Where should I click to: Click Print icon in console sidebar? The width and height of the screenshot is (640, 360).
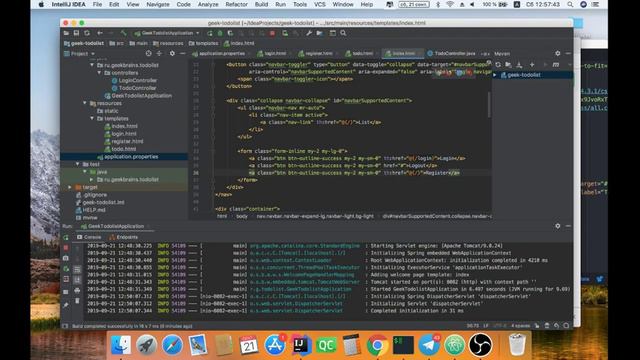[x=77, y=290]
